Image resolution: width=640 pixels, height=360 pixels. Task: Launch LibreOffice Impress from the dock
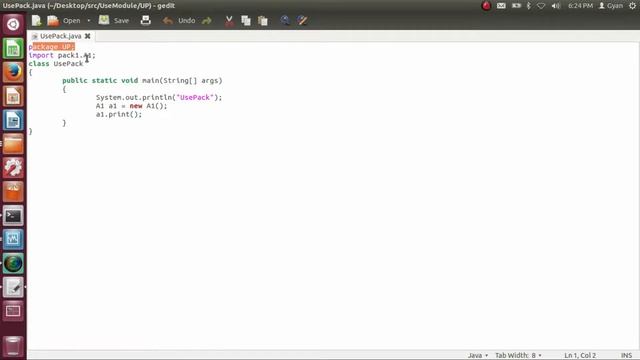pos(13,96)
